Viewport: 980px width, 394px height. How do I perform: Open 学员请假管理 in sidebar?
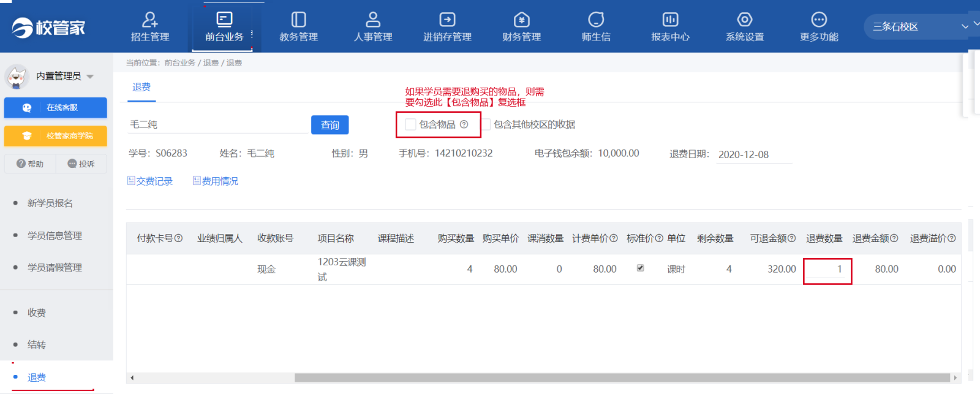click(x=55, y=267)
